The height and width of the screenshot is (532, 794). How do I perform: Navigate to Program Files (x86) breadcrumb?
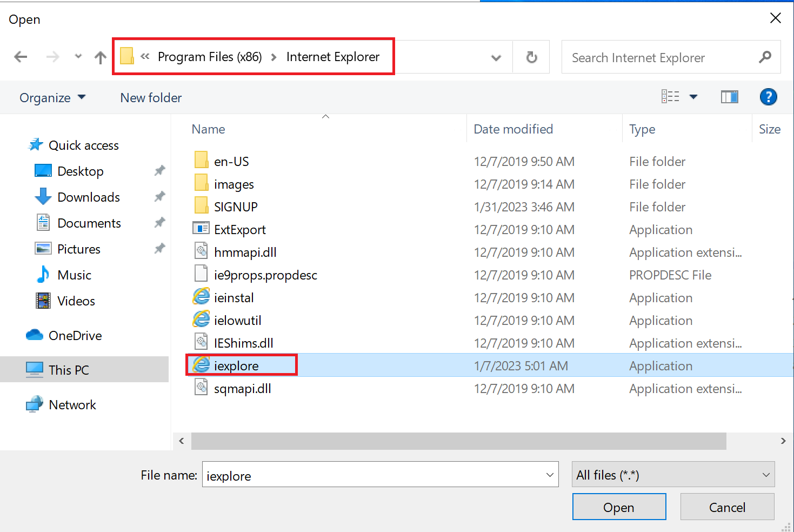pyautogui.click(x=210, y=57)
